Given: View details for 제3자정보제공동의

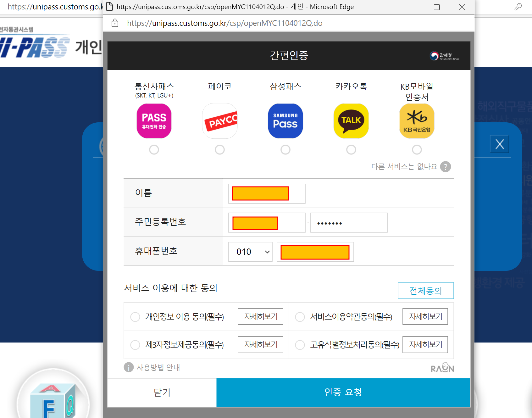Looking at the screenshot, I should (x=261, y=345).
